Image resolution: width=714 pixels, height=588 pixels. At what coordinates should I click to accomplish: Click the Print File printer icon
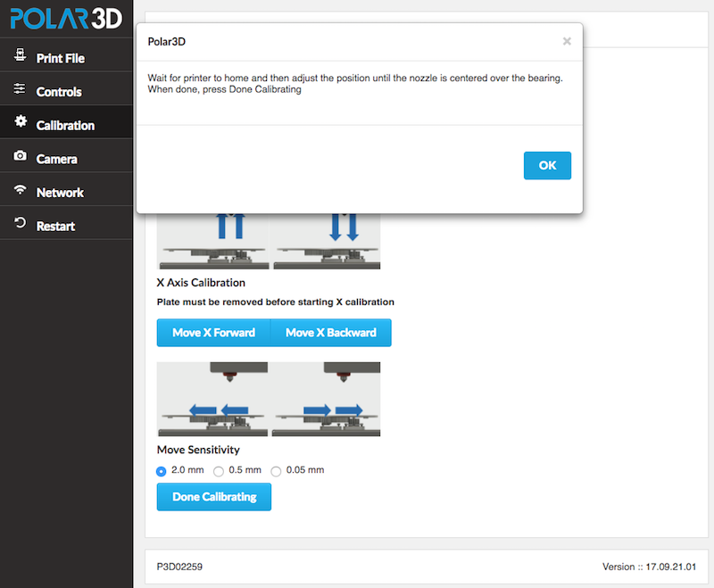(x=20, y=54)
